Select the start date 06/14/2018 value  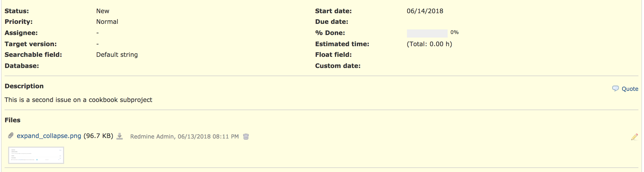425,11
